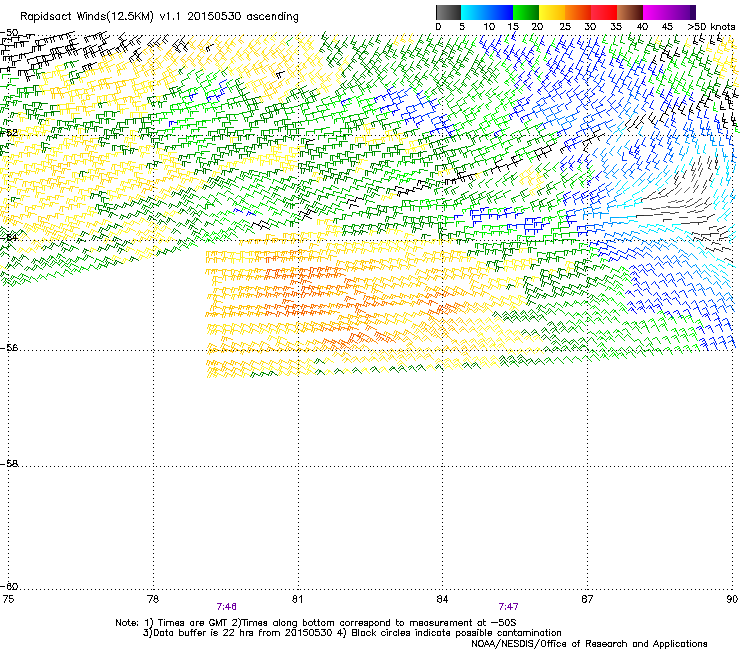
Task: Click the -60 latitude label
Action: 9,587
